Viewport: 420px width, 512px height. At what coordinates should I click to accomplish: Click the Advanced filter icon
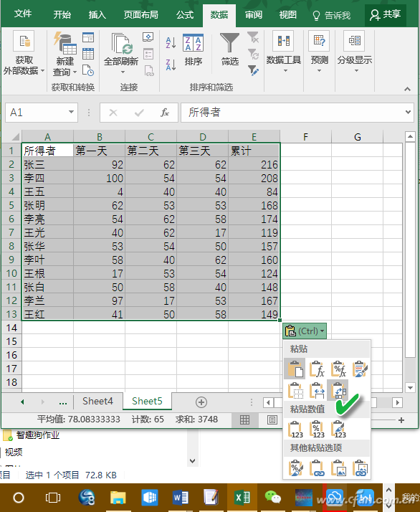tap(253, 70)
